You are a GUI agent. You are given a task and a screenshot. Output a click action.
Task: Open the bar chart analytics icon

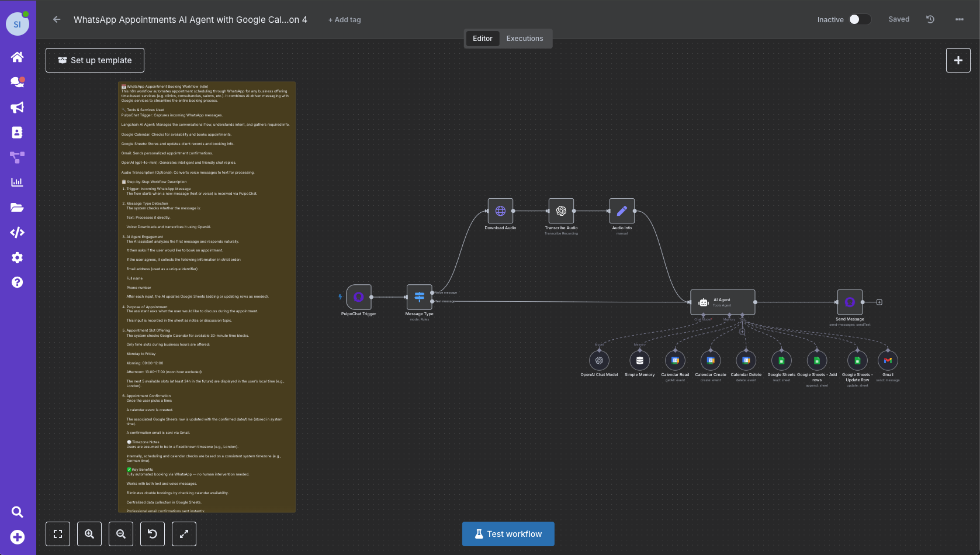pyautogui.click(x=18, y=182)
